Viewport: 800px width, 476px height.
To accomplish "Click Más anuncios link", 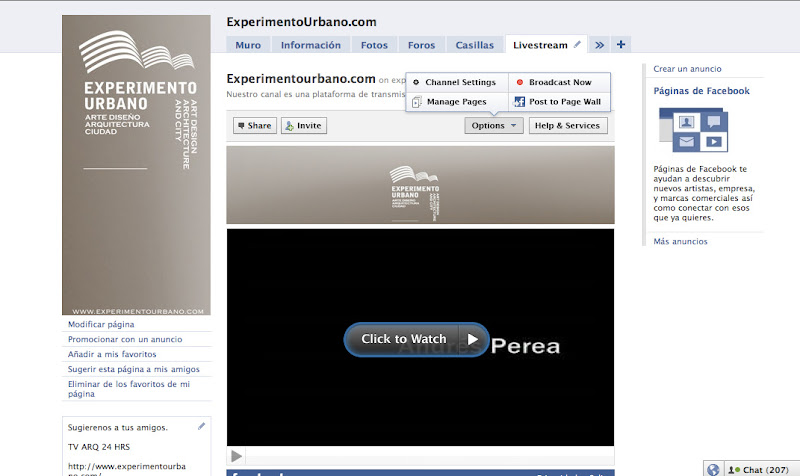I will pyautogui.click(x=680, y=241).
